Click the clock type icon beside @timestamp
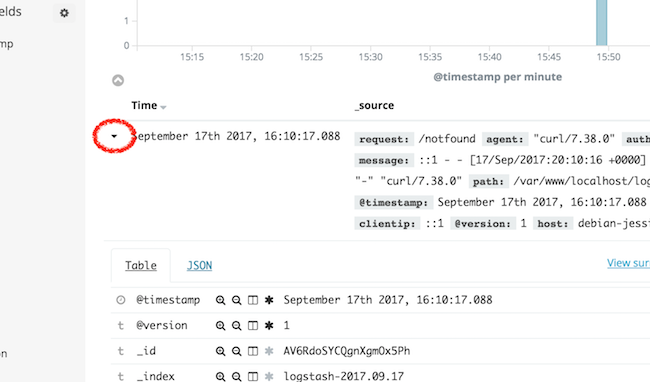Screen dimensions: 650x382 [x=121, y=300]
